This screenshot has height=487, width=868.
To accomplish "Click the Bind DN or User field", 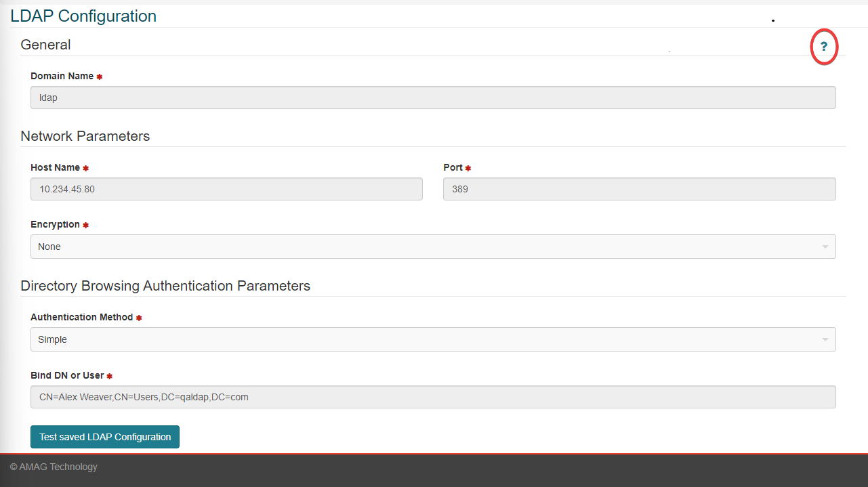I will coord(432,396).
